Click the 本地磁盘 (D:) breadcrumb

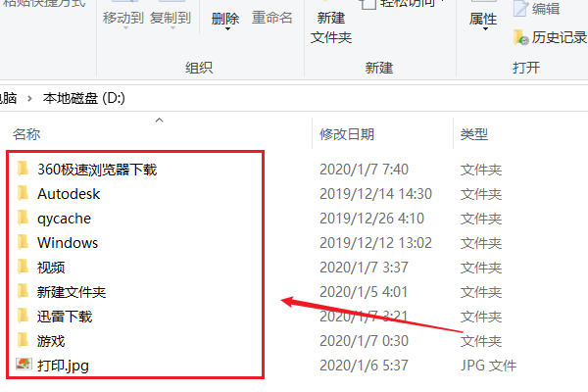tap(83, 98)
